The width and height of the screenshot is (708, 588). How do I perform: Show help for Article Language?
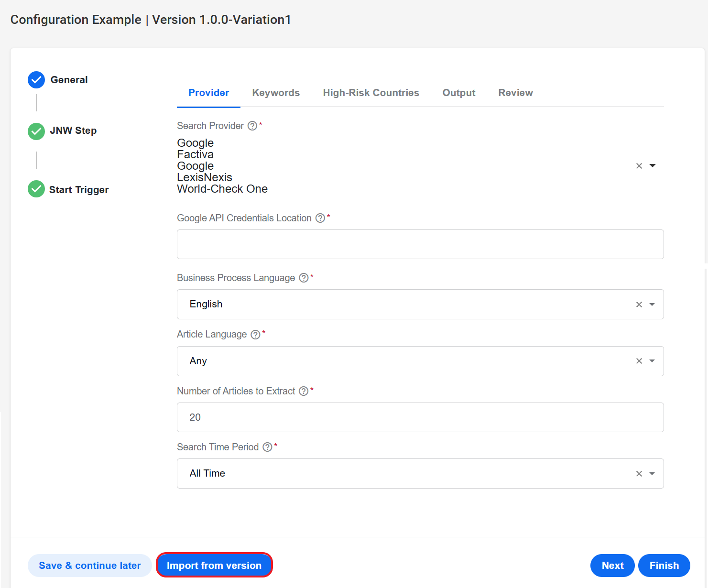[256, 335]
